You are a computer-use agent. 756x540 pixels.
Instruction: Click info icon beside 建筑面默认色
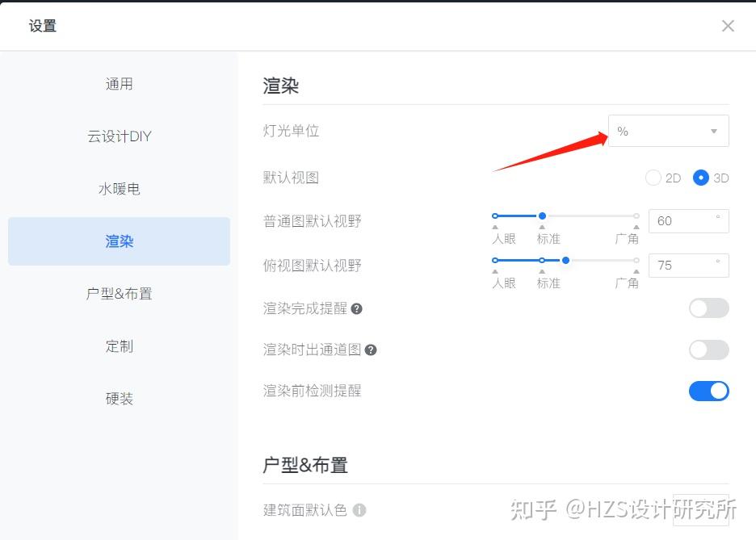(359, 509)
